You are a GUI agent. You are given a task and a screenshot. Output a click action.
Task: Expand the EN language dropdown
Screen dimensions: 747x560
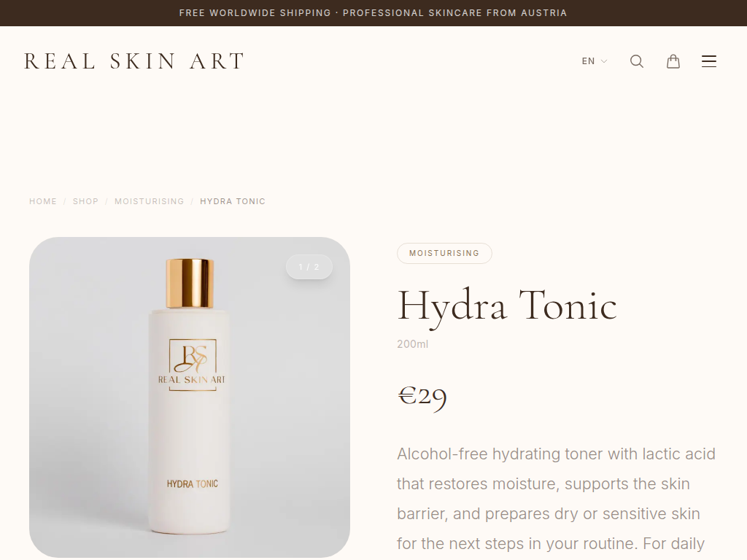(594, 61)
